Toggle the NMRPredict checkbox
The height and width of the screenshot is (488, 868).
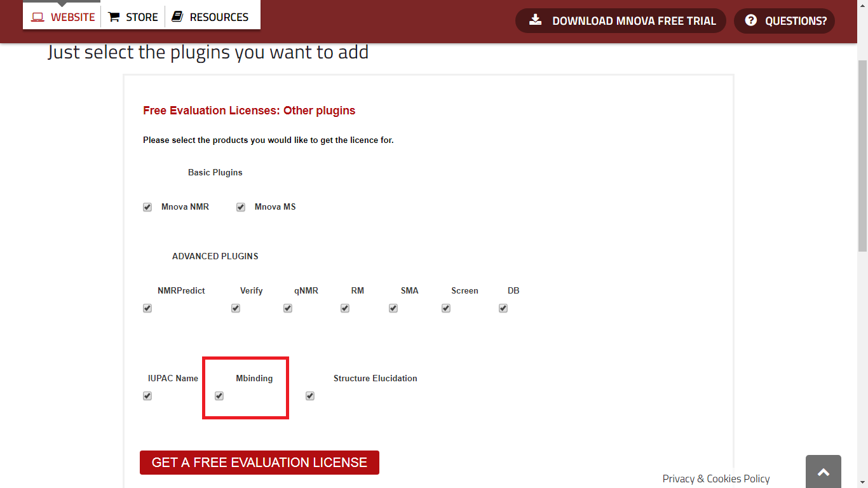click(x=147, y=308)
